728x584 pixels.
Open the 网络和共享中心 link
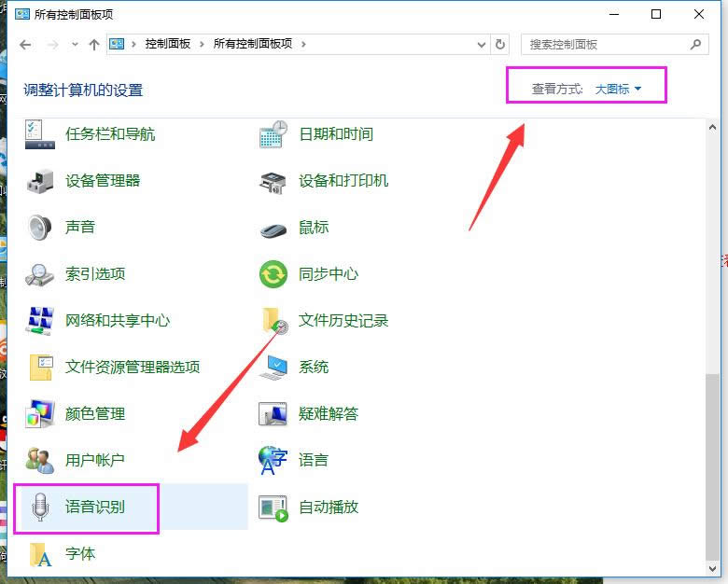[x=118, y=321]
